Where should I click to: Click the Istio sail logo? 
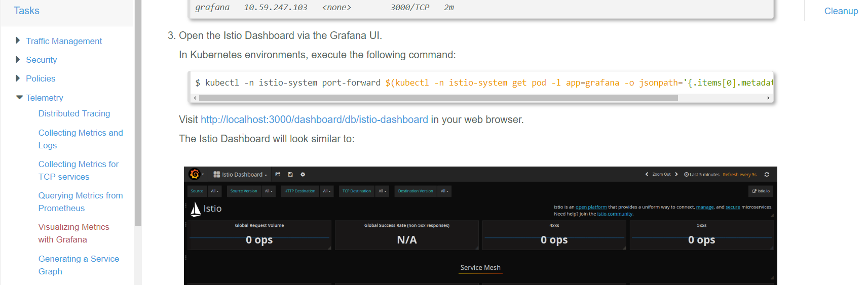[x=196, y=209]
